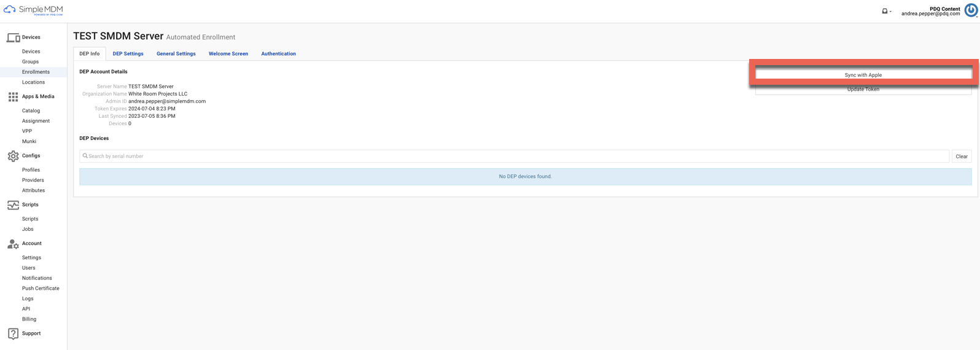Click the Last Synced date value
This screenshot has width=980, height=350.
coord(152,116)
